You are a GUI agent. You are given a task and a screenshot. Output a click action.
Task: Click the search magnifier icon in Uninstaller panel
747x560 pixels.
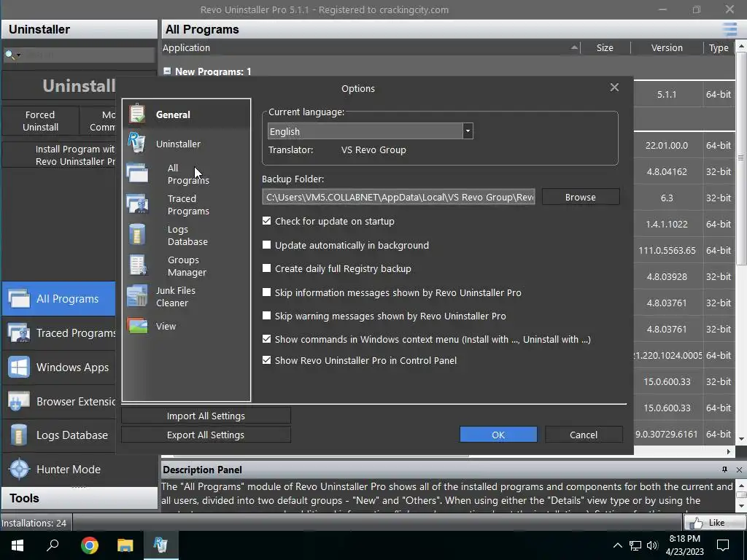point(10,55)
